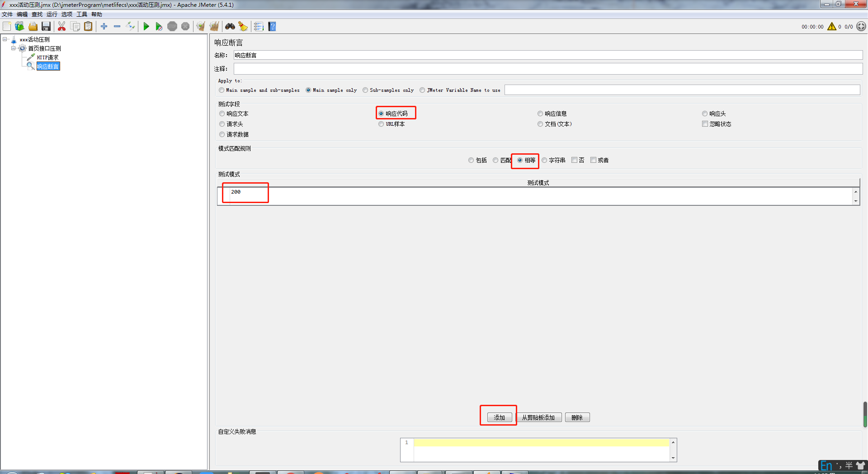Choose URL样本 as the test field
The width and height of the screenshot is (868, 474).
point(392,124)
